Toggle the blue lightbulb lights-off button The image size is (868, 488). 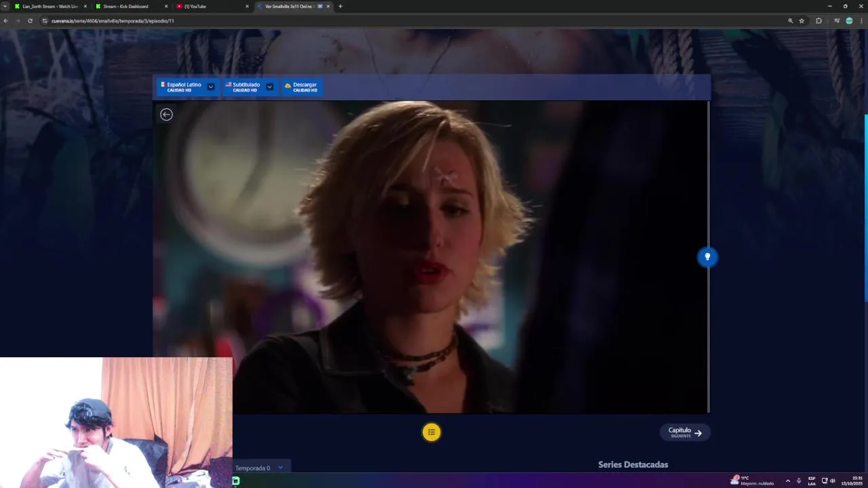[707, 257]
